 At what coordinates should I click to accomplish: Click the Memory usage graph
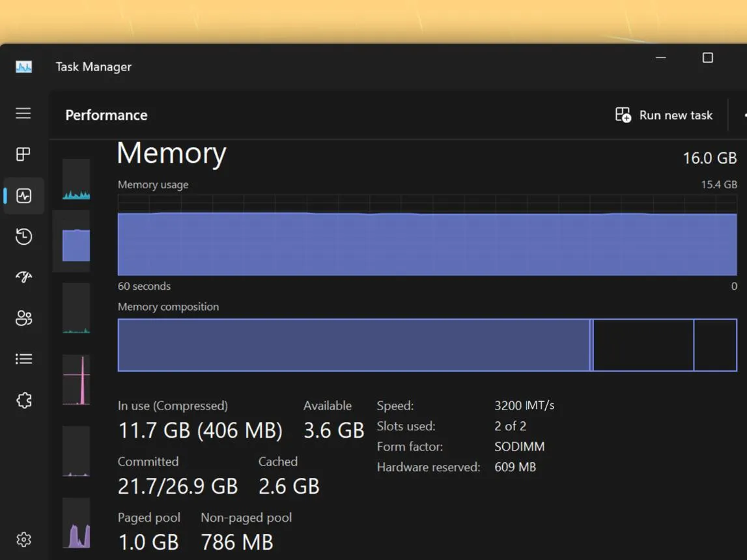[x=427, y=235]
